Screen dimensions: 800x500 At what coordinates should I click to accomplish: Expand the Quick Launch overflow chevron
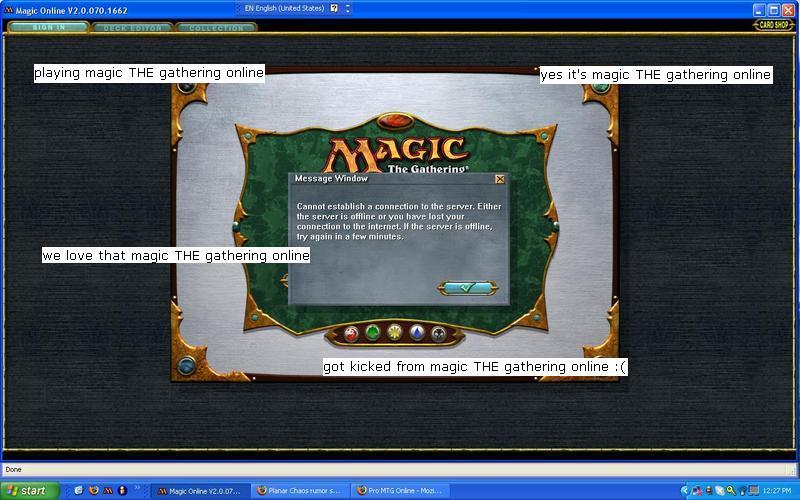pos(137,488)
